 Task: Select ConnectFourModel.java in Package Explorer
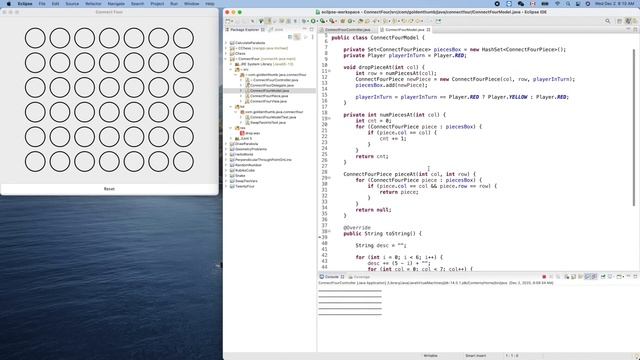pyautogui.click(x=269, y=91)
